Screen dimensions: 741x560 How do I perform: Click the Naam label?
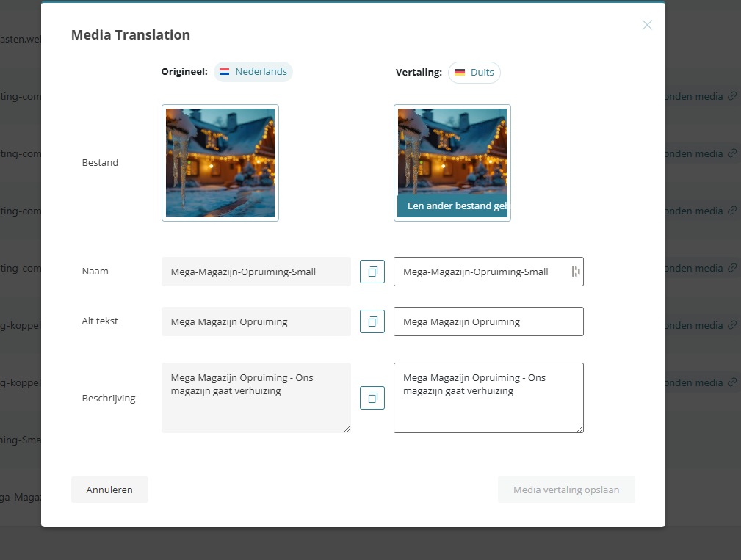pos(95,271)
